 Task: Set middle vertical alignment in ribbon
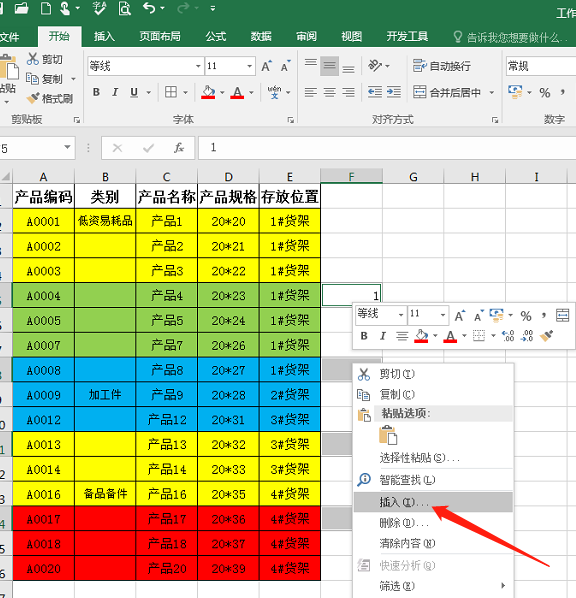(330, 66)
